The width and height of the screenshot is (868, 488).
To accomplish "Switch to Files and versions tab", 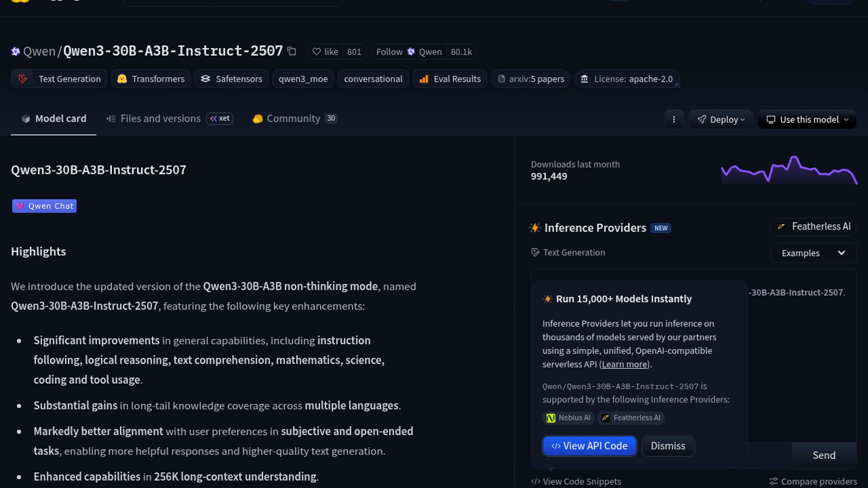I will pyautogui.click(x=160, y=119).
